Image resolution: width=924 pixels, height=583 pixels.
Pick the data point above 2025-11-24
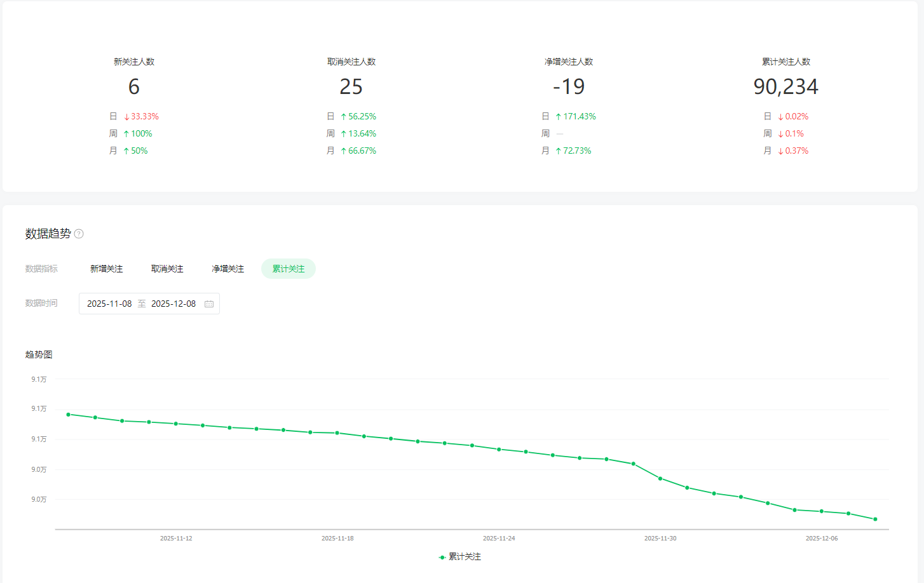[499, 449]
